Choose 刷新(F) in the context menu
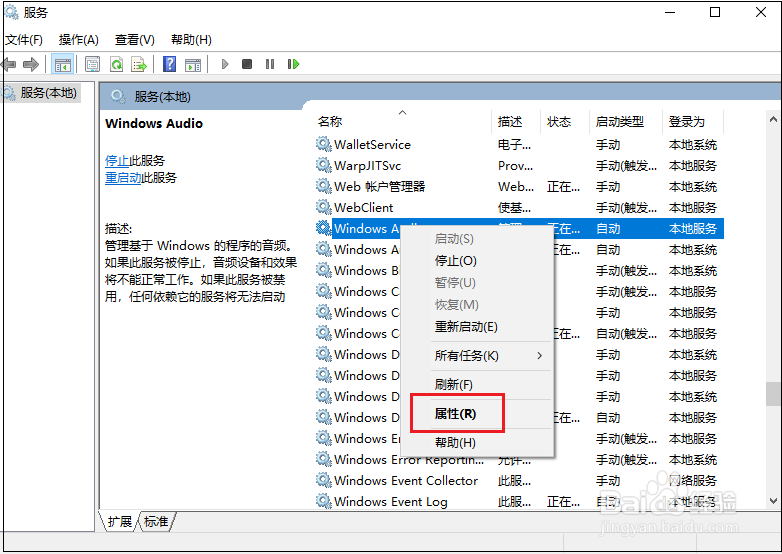782x554 pixels. pos(478,384)
